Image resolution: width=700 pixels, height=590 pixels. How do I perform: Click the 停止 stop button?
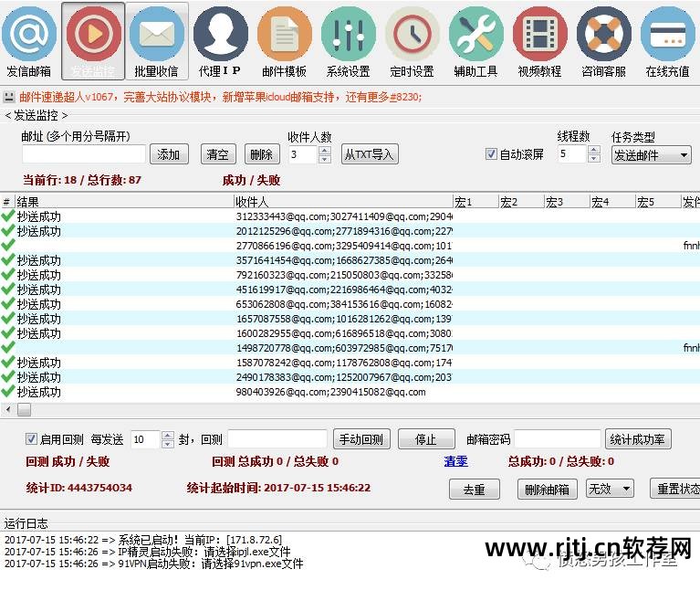[x=426, y=439]
